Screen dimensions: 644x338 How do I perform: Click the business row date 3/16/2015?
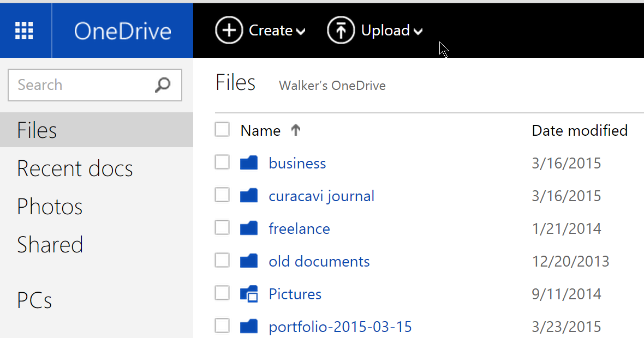tap(567, 163)
